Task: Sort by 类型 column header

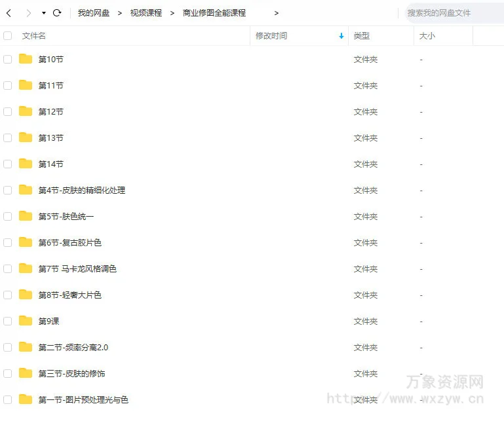Action: [x=362, y=35]
